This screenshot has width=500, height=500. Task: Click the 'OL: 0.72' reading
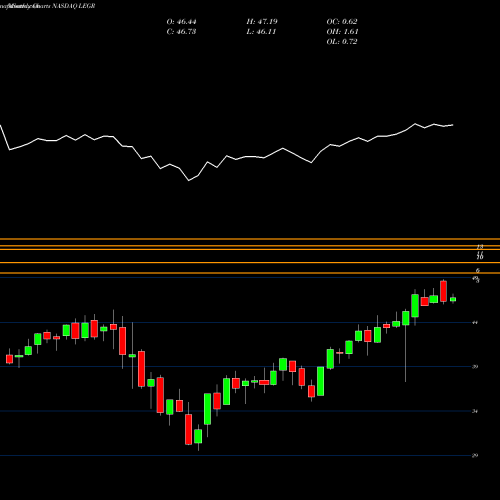coord(342,42)
